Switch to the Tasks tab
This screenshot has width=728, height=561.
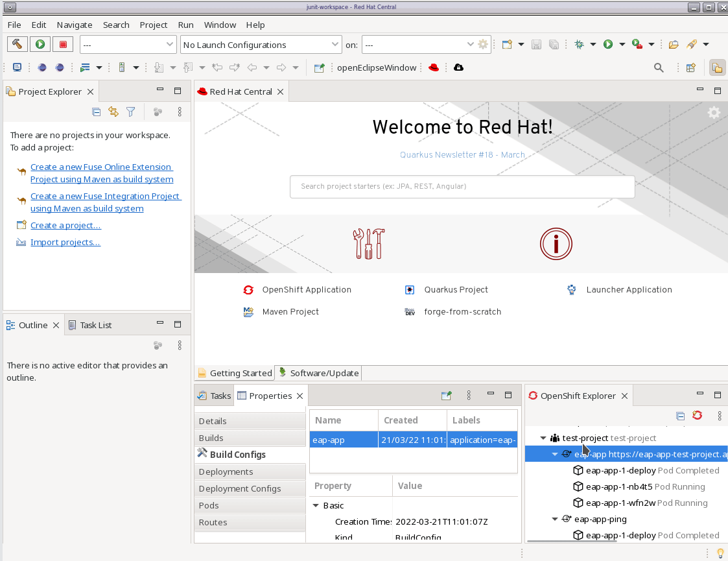tap(215, 396)
